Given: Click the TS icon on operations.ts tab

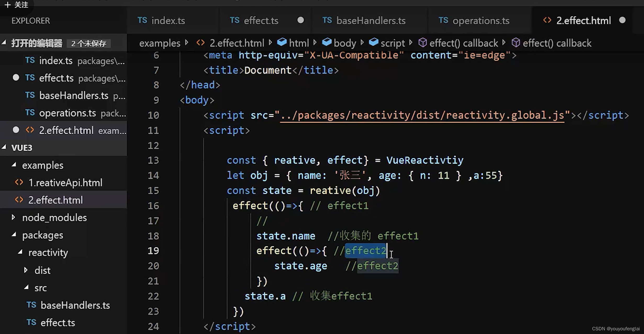Looking at the screenshot, I should 443,20.
